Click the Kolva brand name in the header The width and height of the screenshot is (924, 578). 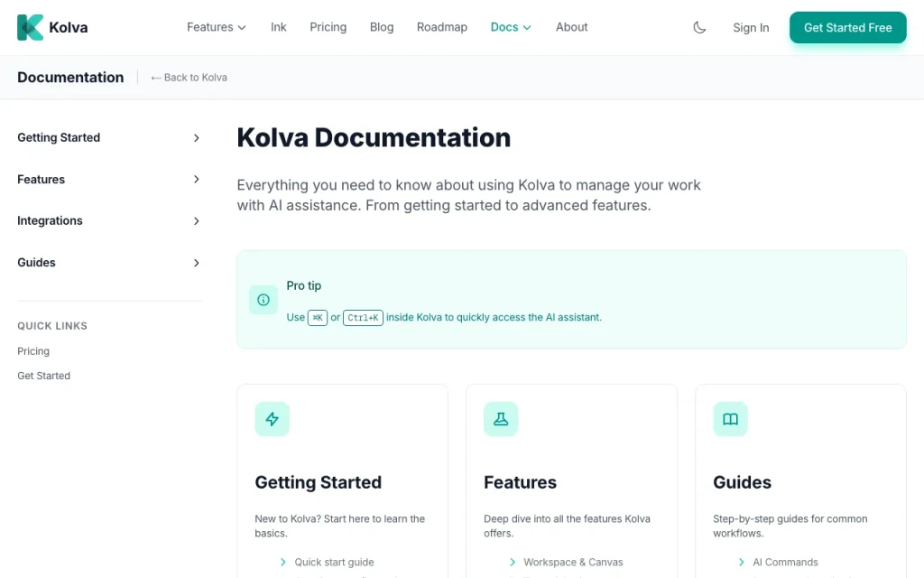tap(69, 27)
